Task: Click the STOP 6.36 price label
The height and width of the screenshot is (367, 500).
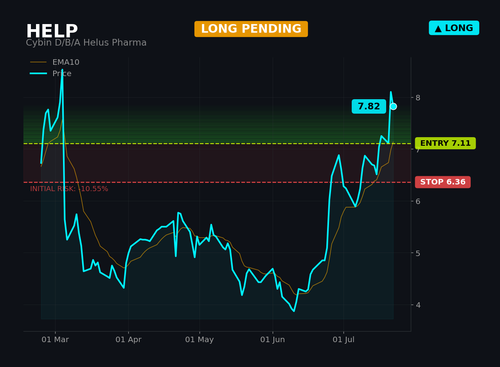Action: coord(443,182)
